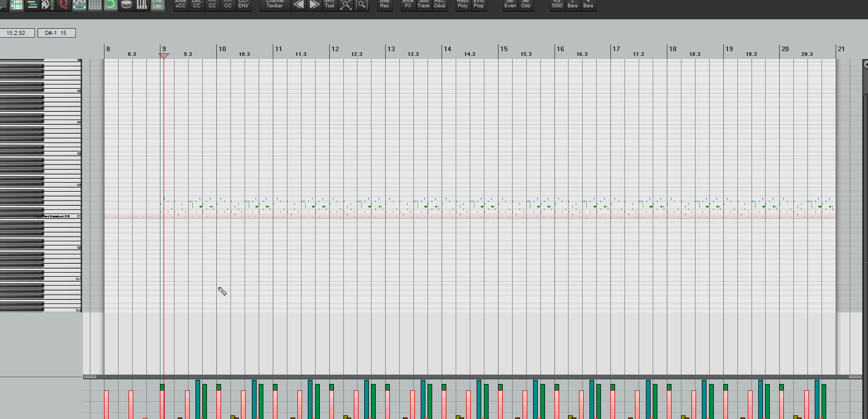The image size is (868, 419).
Task: Click the Sel Even button
Action: (510, 5)
